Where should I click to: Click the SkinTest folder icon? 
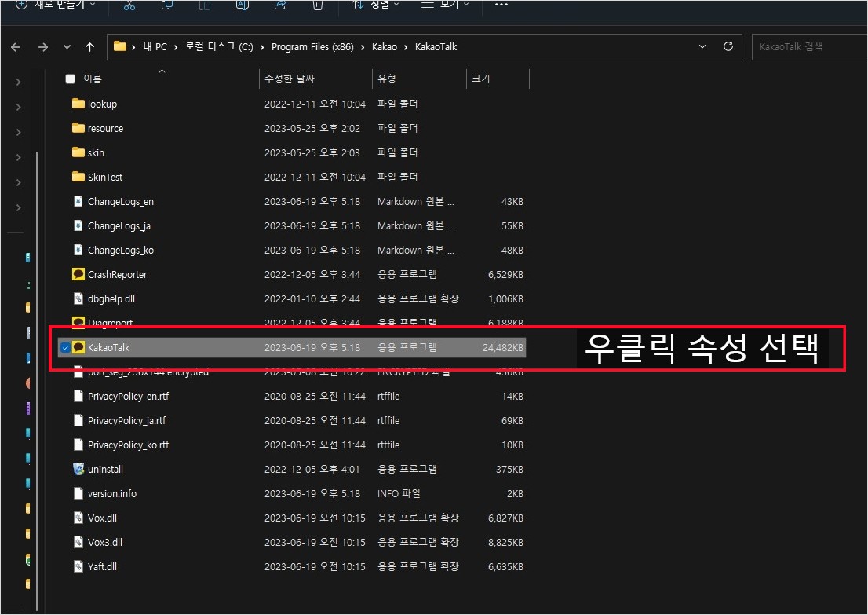point(78,177)
